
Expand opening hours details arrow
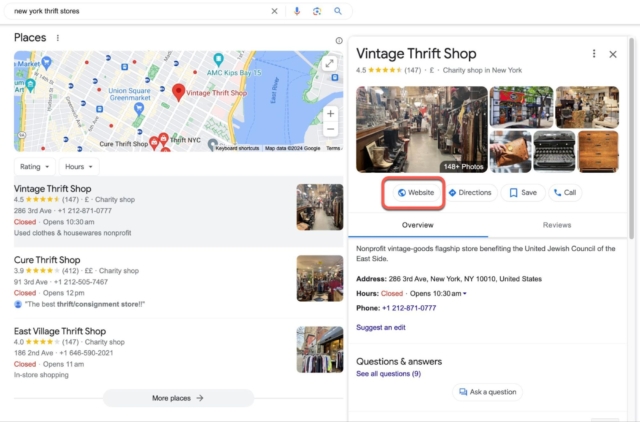464,294
